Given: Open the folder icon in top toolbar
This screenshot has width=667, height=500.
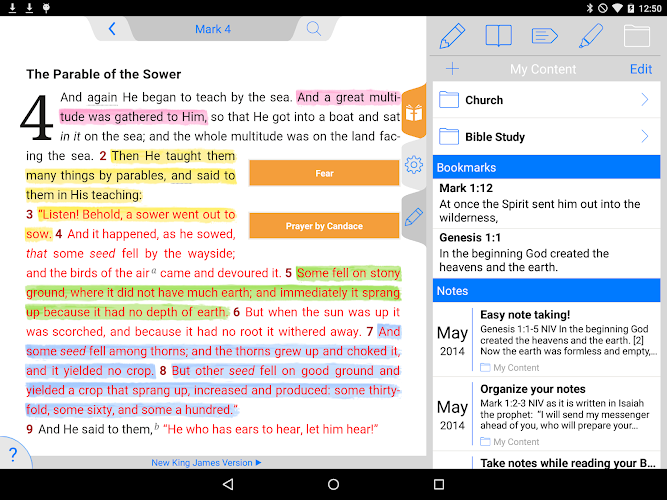Looking at the screenshot, I should point(637,36).
